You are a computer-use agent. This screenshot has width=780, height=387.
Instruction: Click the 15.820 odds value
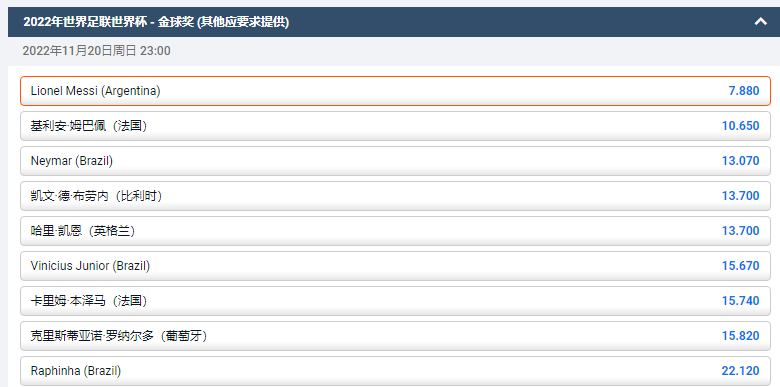[741, 336]
